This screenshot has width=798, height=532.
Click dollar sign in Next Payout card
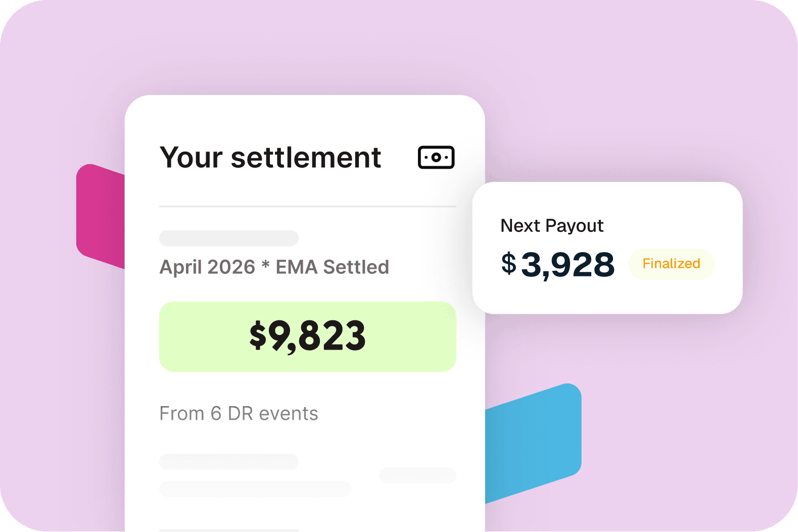pos(509,263)
